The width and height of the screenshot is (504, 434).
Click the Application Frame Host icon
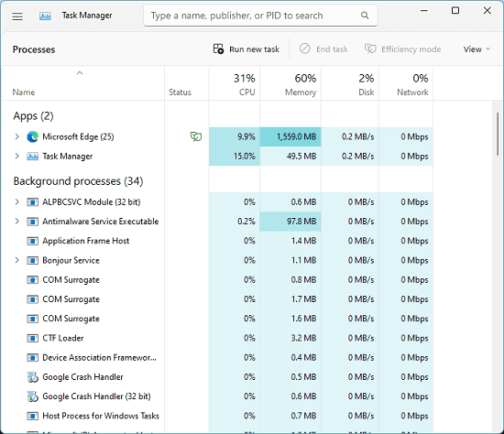pyautogui.click(x=32, y=241)
